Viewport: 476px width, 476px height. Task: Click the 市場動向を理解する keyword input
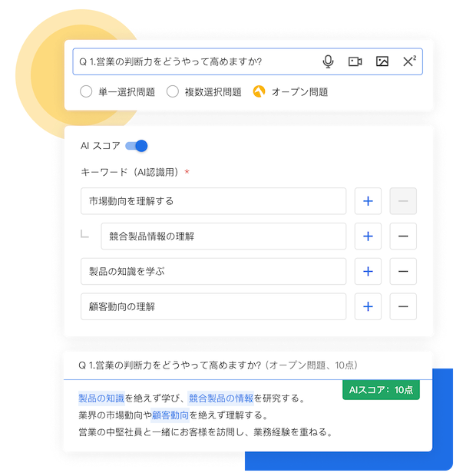213,201
